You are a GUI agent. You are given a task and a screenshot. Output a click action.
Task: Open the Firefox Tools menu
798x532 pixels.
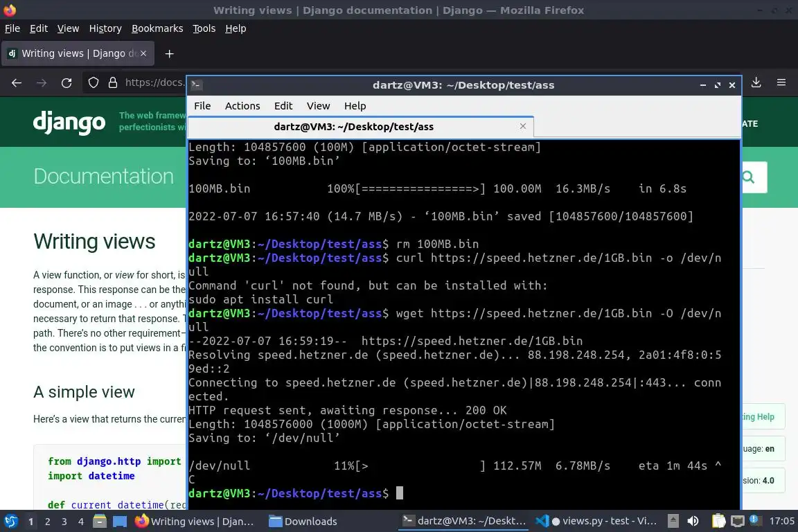[x=204, y=28]
